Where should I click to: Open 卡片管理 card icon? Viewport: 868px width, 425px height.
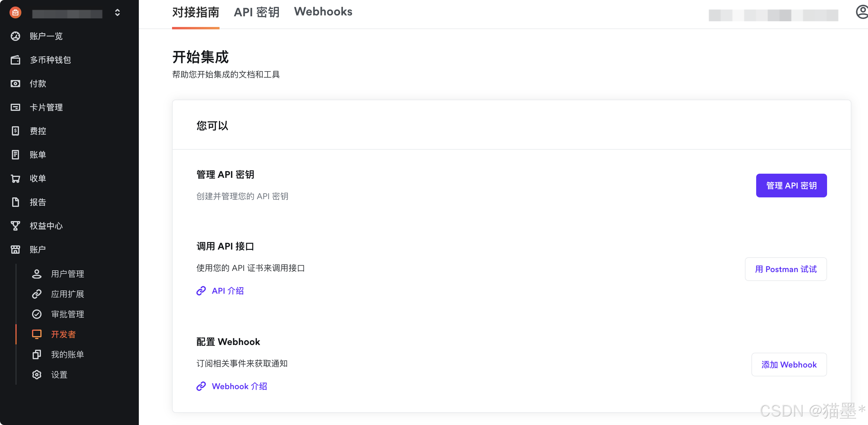coord(15,107)
